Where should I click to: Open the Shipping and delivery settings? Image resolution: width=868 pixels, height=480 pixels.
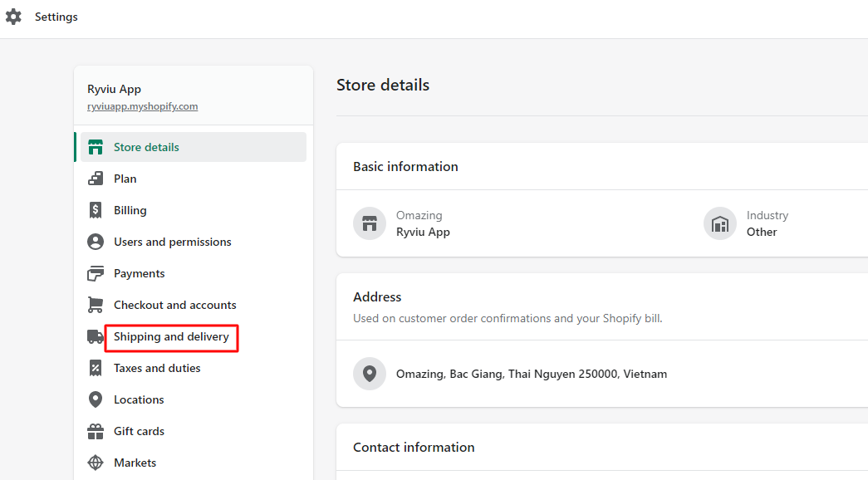[171, 336]
